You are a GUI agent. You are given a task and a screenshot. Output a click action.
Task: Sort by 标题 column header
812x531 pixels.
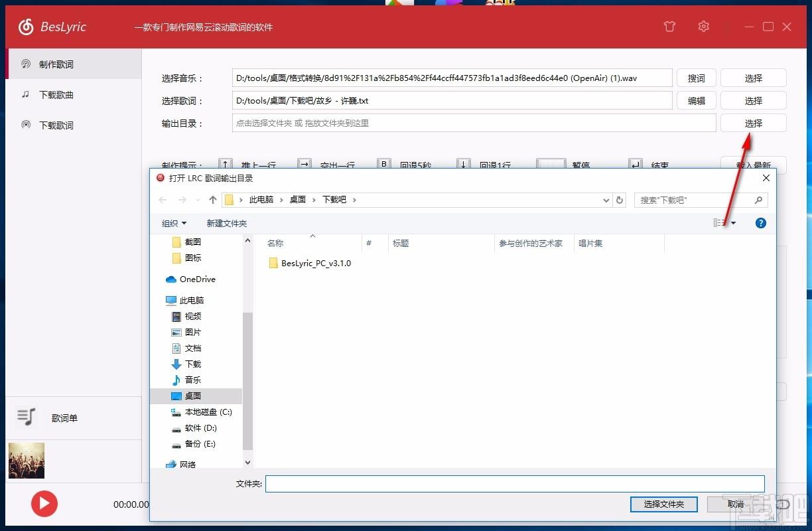click(x=441, y=243)
